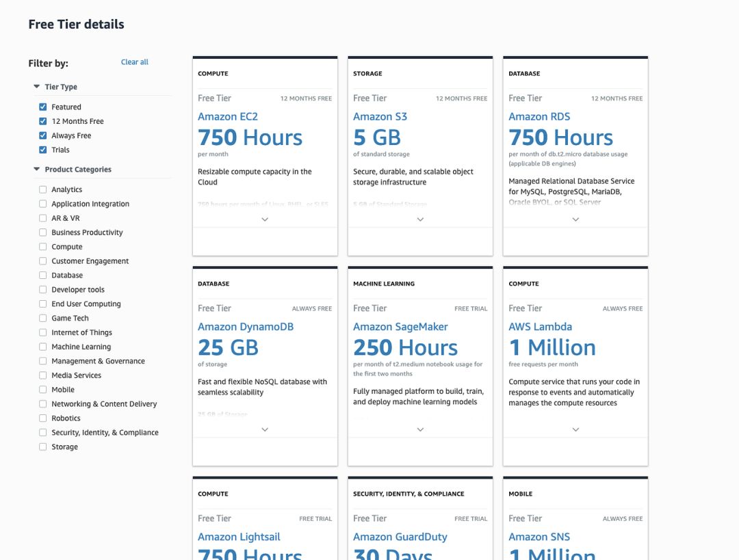Open the Amazon DynamoDB link

tap(246, 326)
